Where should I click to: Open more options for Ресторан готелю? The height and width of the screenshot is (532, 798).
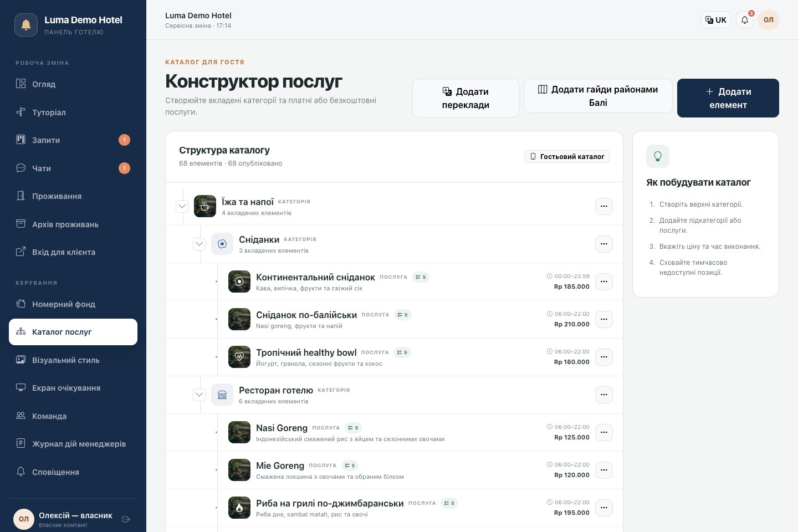point(604,395)
